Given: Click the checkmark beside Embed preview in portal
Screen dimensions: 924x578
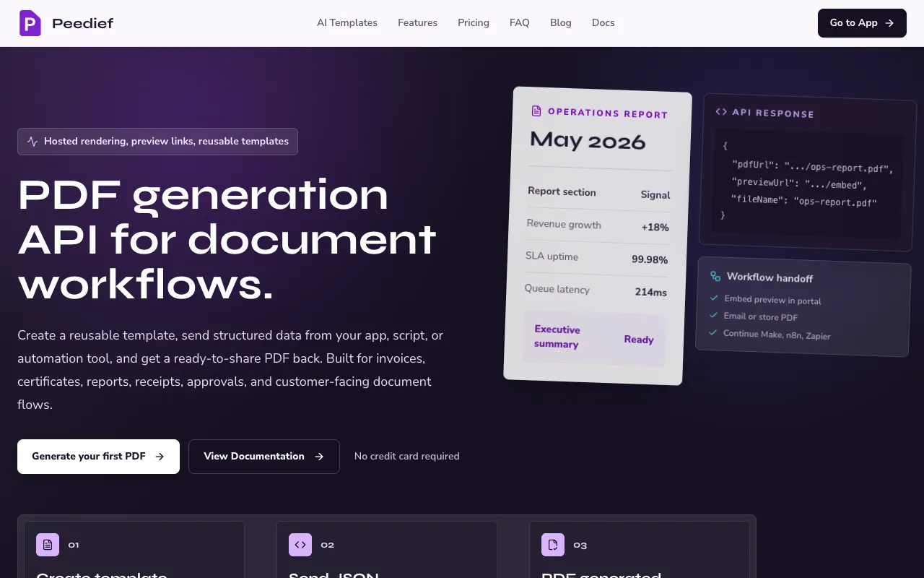Looking at the screenshot, I should pos(714,298).
